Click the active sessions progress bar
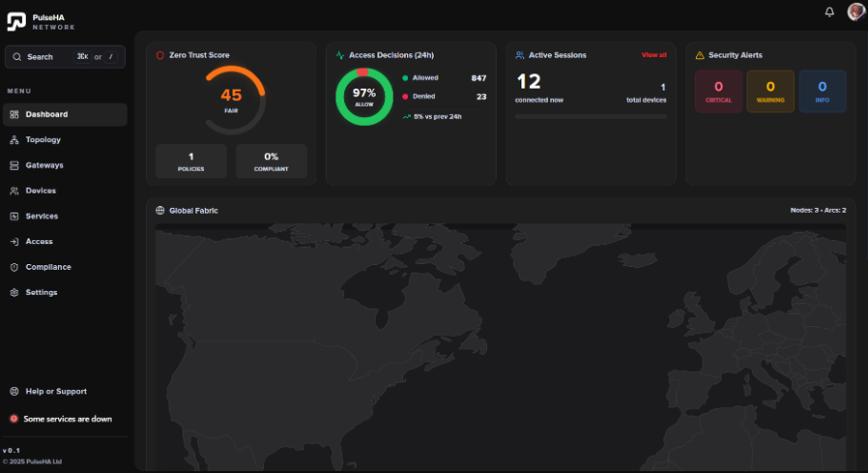Image resolution: width=868 pixels, height=473 pixels. (591, 116)
